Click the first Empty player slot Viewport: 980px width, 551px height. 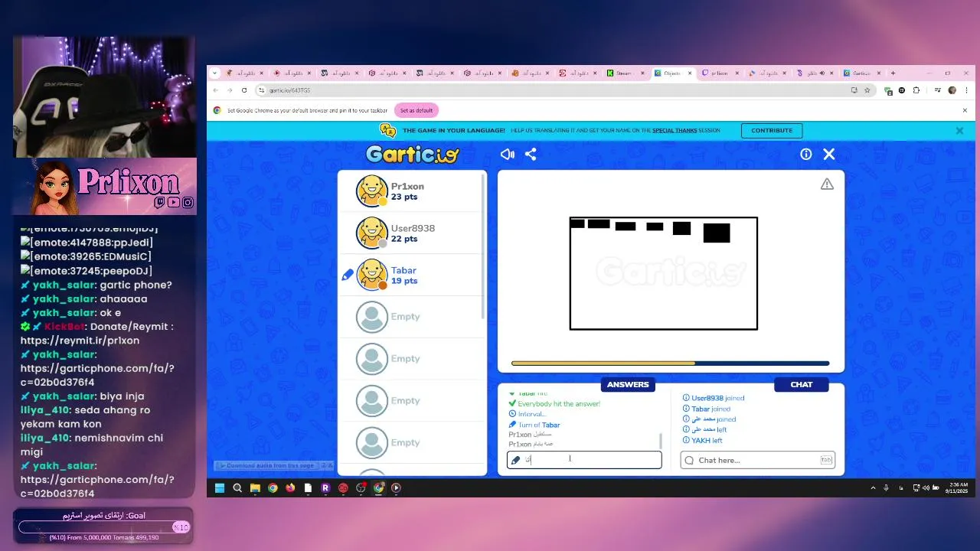click(412, 317)
